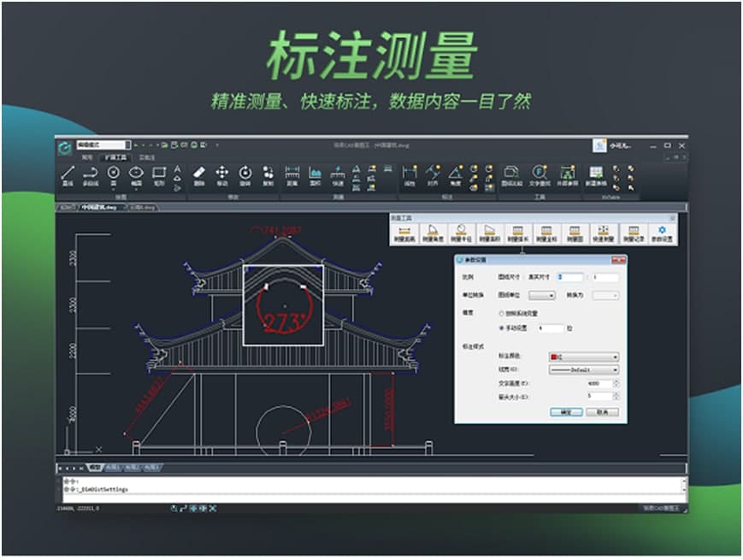The image size is (743, 560).
Task: Select the system variable precision radio button
Action: (501, 314)
